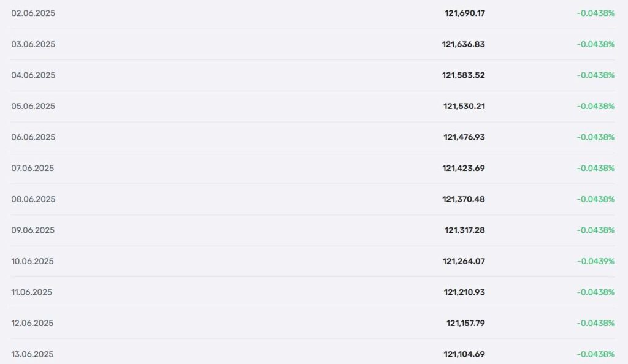
Task: Select the value 121,636.83
Action: tap(464, 44)
